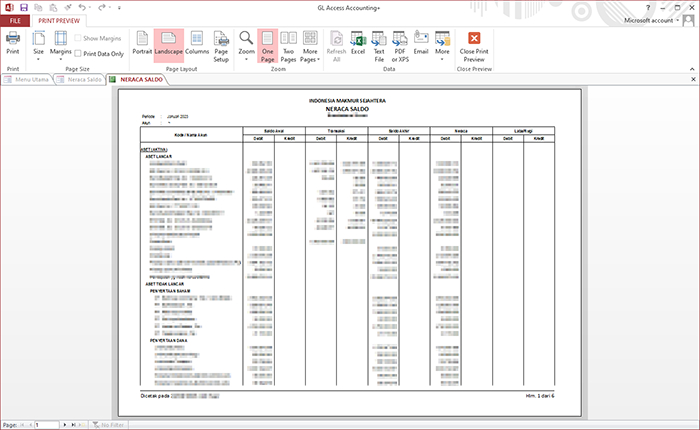The image size is (700, 430).
Task: Open the Page Setup dialog
Action: [221, 46]
